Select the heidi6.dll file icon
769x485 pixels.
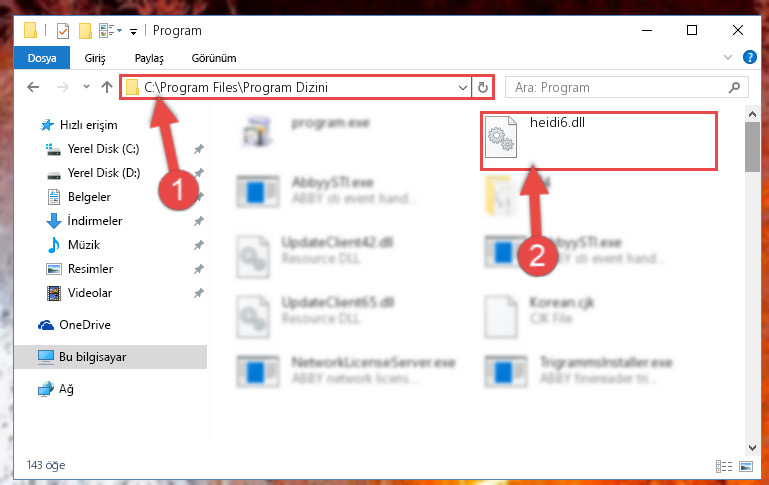500,137
